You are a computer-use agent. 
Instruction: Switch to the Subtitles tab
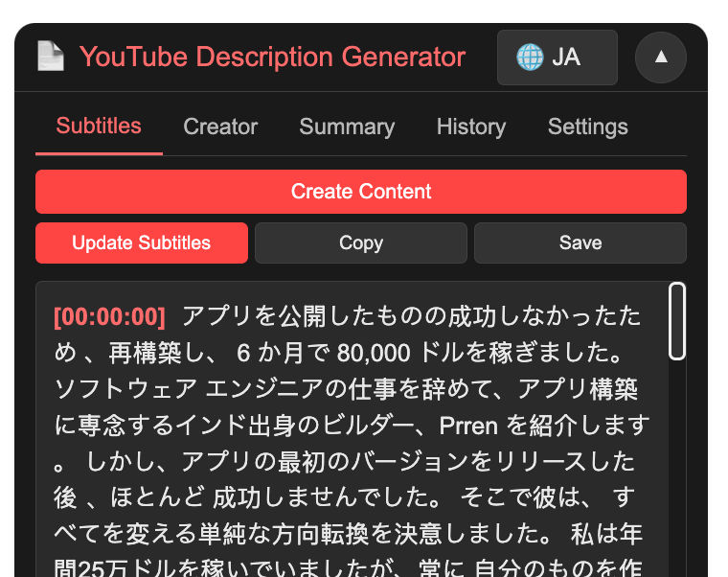point(99,127)
